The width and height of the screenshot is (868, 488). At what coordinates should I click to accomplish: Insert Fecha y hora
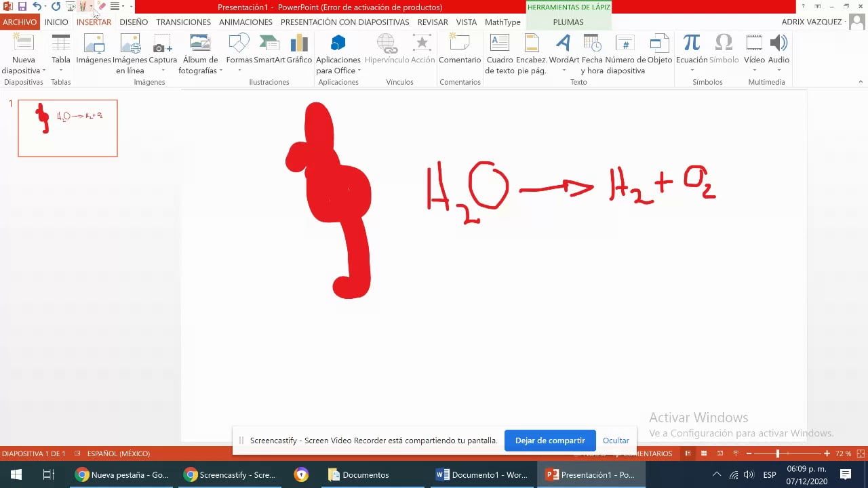[592, 54]
